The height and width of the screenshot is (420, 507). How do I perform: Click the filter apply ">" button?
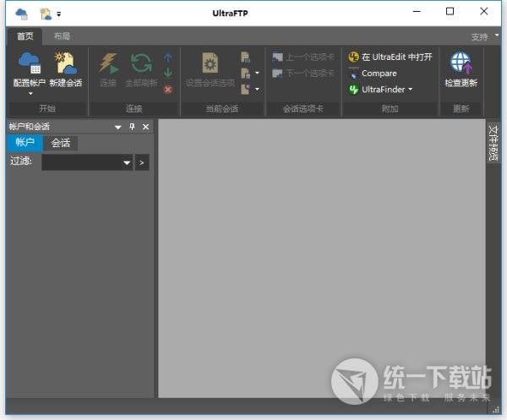point(142,162)
